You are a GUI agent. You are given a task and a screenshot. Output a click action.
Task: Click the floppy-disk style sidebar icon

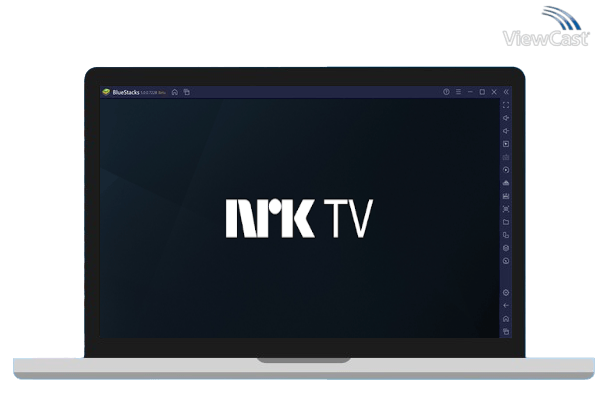[506, 196]
